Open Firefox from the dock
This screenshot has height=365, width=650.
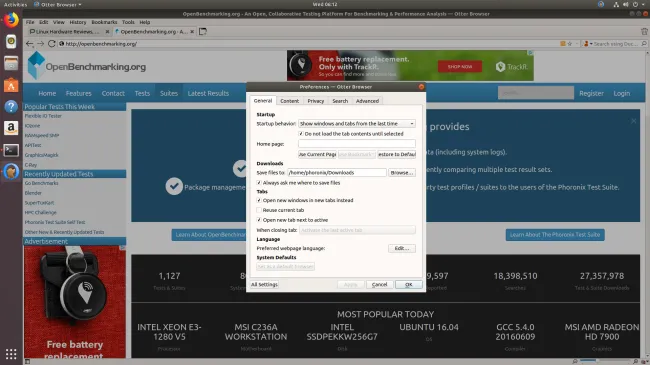point(11,19)
